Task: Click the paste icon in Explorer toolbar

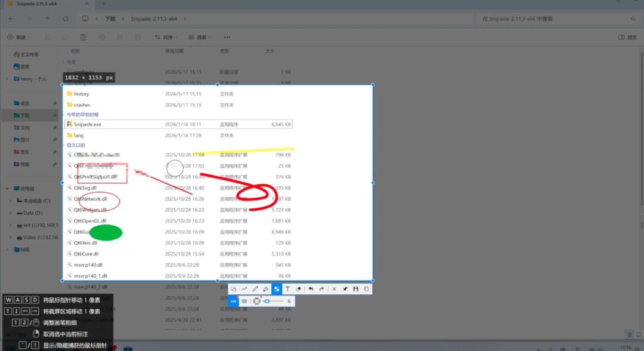Action: coord(83,38)
